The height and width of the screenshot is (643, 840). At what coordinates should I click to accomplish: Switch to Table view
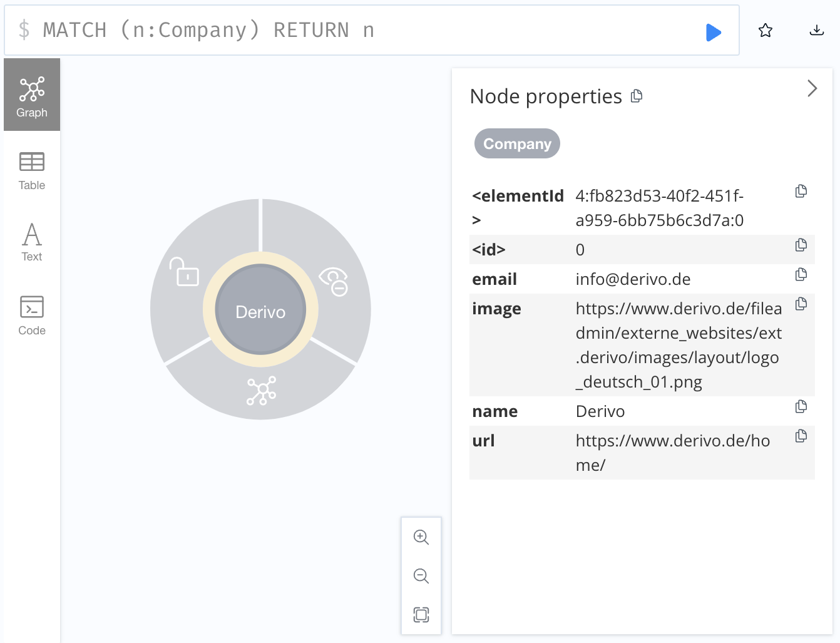click(x=32, y=170)
